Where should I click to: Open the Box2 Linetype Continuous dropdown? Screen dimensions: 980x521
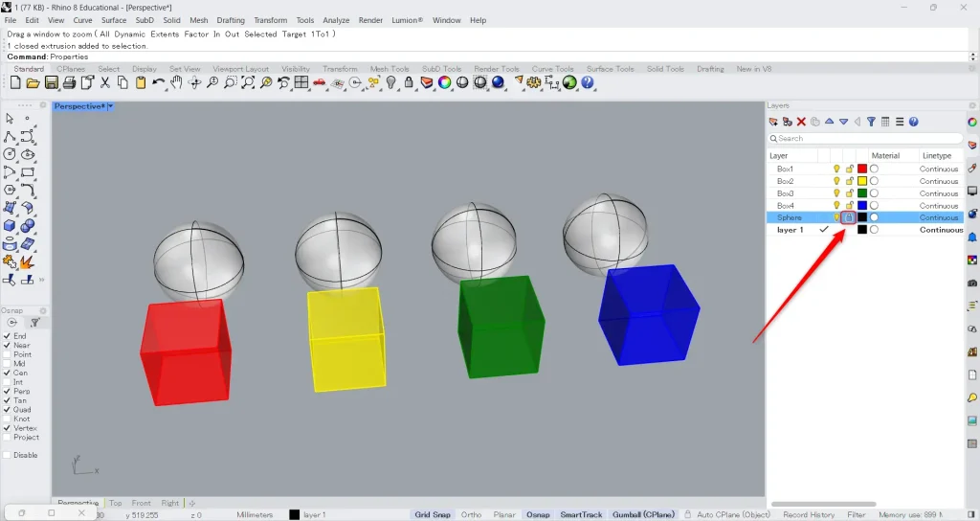tap(939, 181)
